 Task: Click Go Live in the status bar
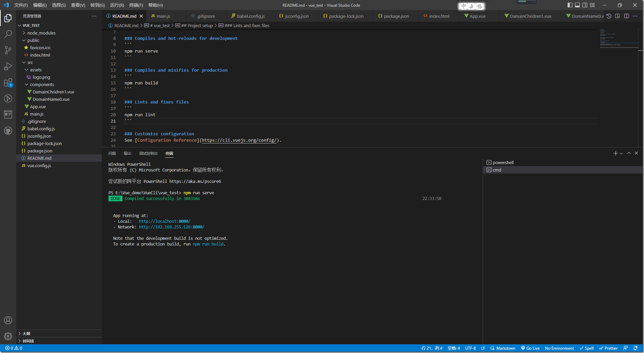click(x=530, y=348)
